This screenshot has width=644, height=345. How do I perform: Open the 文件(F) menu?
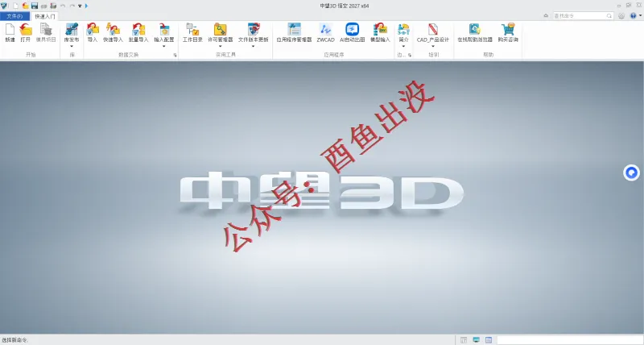pos(14,16)
